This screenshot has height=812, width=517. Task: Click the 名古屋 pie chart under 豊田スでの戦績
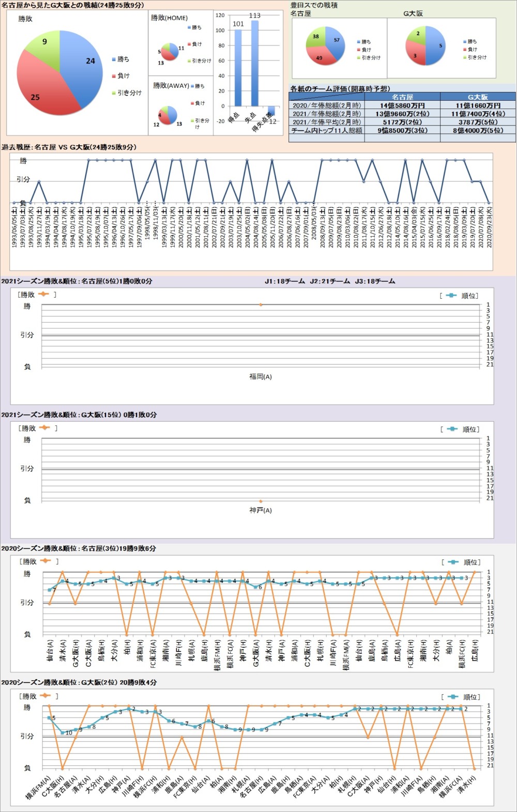[x=326, y=46]
